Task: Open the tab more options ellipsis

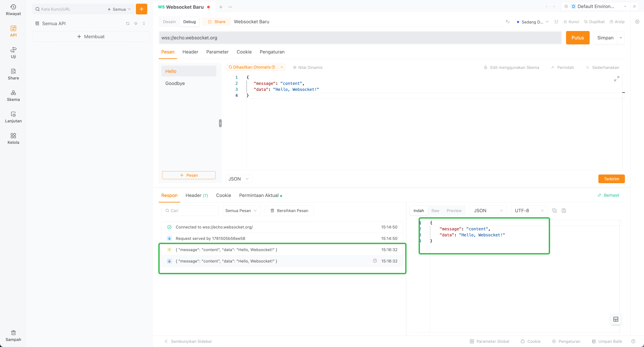Action: point(230,7)
